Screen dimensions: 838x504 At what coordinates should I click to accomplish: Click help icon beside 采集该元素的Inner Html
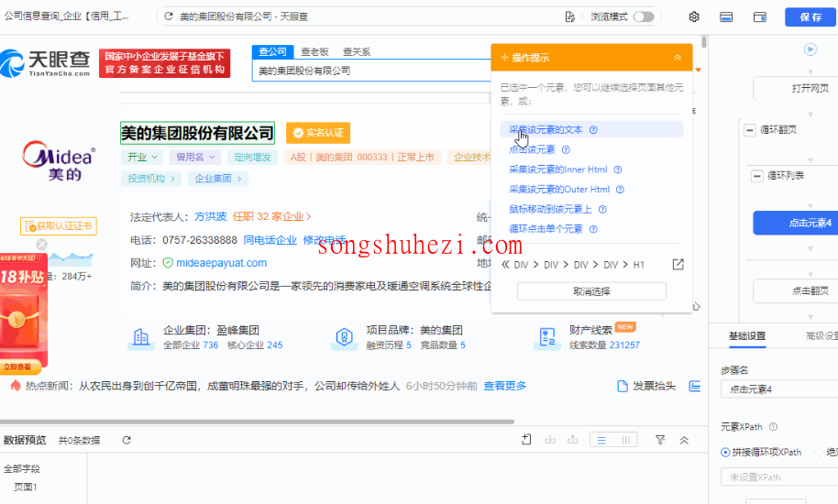[618, 170]
